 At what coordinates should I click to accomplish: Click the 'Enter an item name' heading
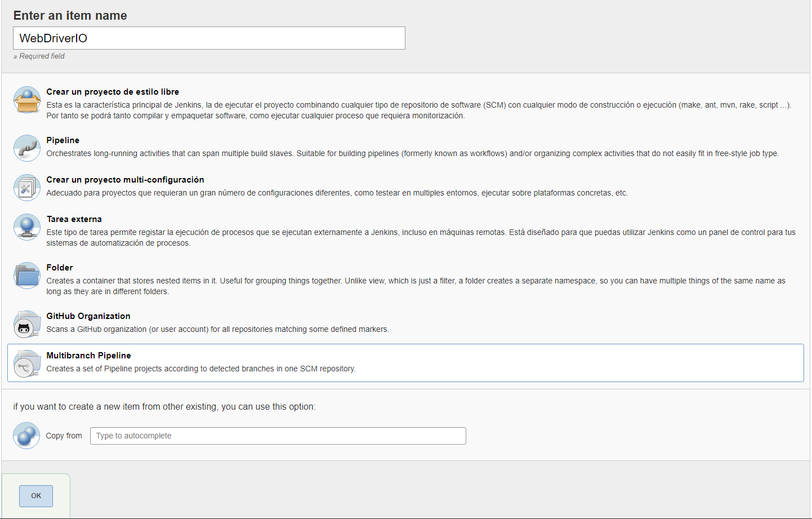(x=70, y=16)
